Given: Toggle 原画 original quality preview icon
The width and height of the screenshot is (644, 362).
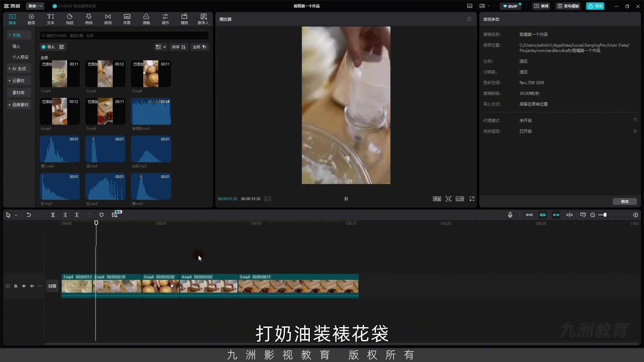Looking at the screenshot, I should (437, 199).
